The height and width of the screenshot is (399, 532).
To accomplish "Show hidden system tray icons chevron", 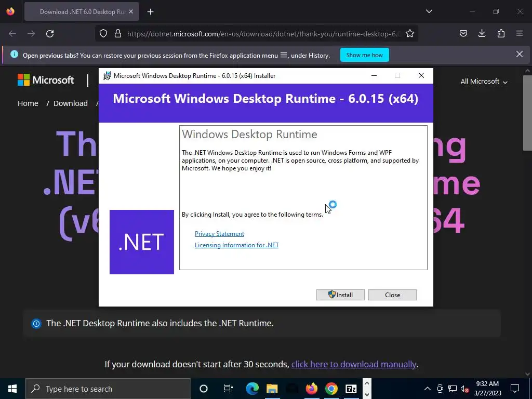I will click(x=428, y=389).
